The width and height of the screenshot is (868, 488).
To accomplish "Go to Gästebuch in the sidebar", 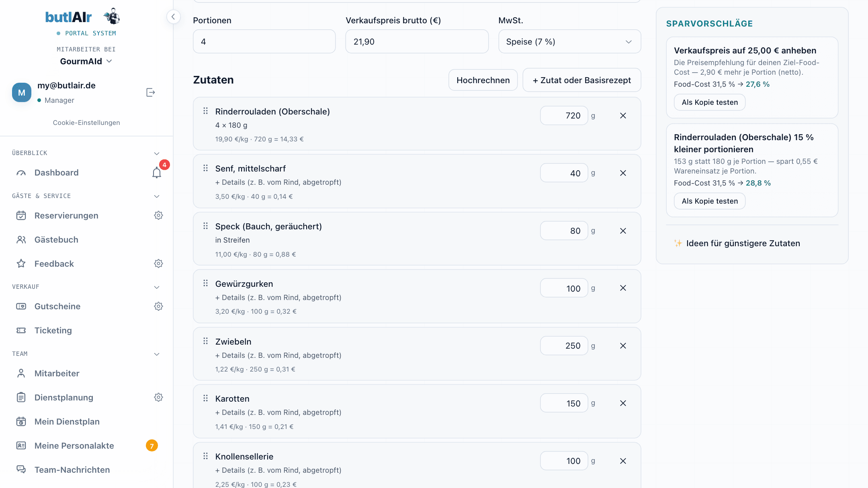I will coord(56,240).
